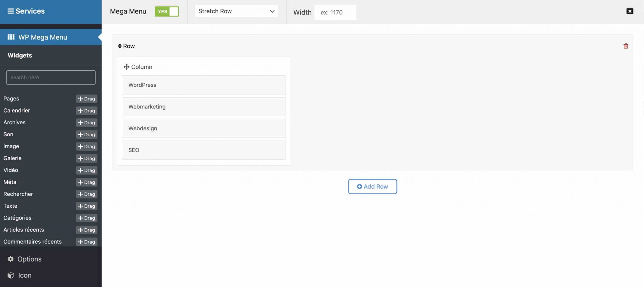The image size is (644, 287).
Task: Click the Drag handle next to Galerie
Action: tap(87, 158)
